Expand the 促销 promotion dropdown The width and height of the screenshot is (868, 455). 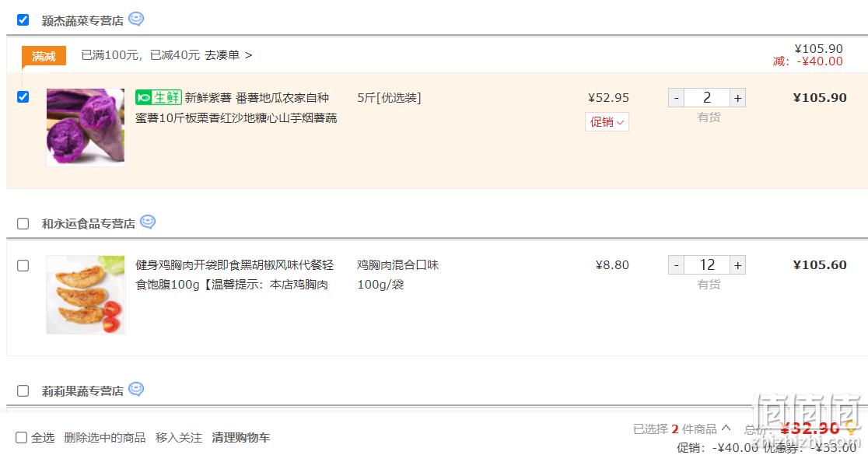[x=607, y=122]
